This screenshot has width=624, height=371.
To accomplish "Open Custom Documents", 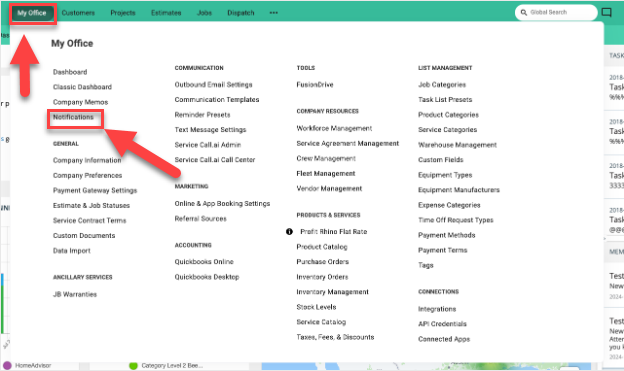I will [x=84, y=236].
